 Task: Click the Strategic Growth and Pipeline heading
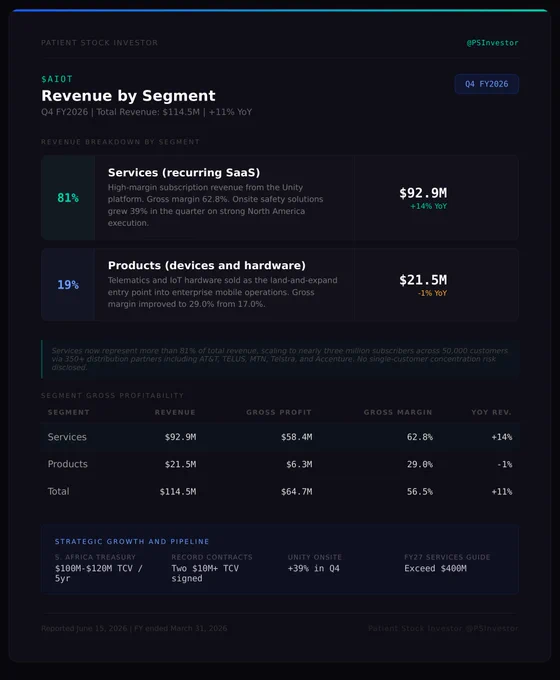click(132, 542)
